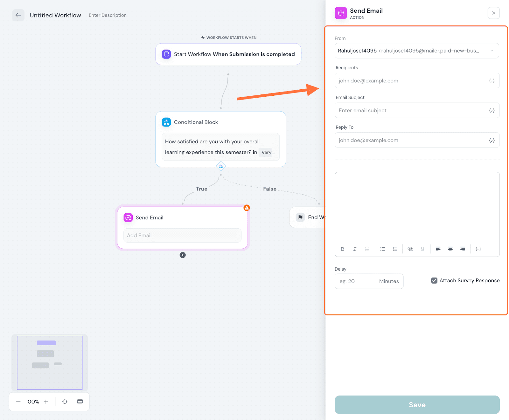Zoom in the canvas with plus button
This screenshot has width=509, height=420.
click(x=46, y=402)
